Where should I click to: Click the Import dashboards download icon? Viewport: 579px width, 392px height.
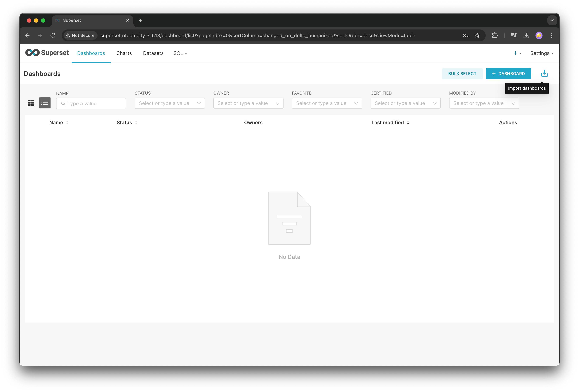[x=544, y=73]
